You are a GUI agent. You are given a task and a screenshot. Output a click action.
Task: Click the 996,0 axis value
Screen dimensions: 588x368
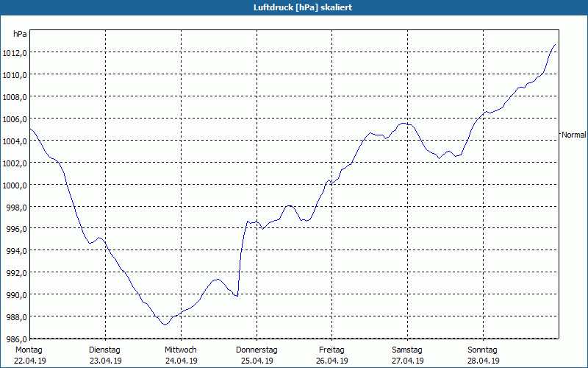17,229
